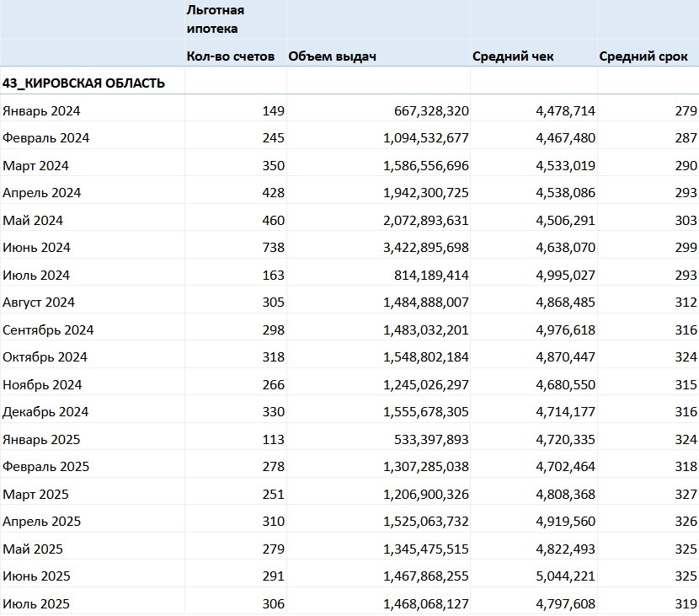Select the average term cell showing 312
This screenshot has height=616, width=699.
click(686, 303)
